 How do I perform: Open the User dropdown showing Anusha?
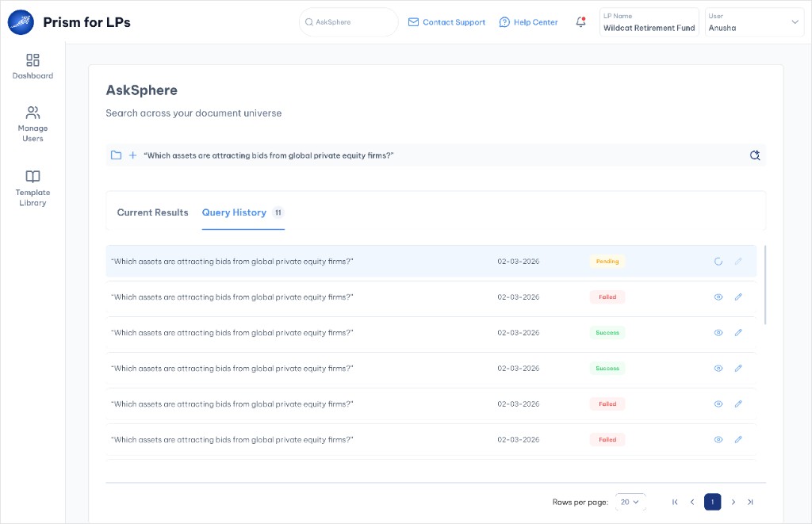click(754, 22)
